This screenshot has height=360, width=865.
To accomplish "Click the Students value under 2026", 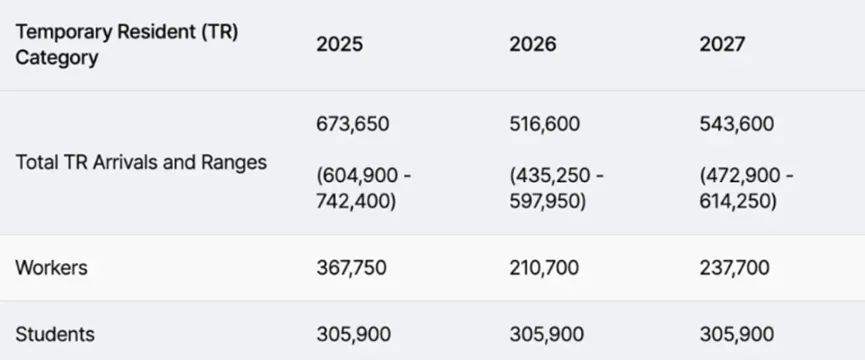I will click(x=547, y=335).
